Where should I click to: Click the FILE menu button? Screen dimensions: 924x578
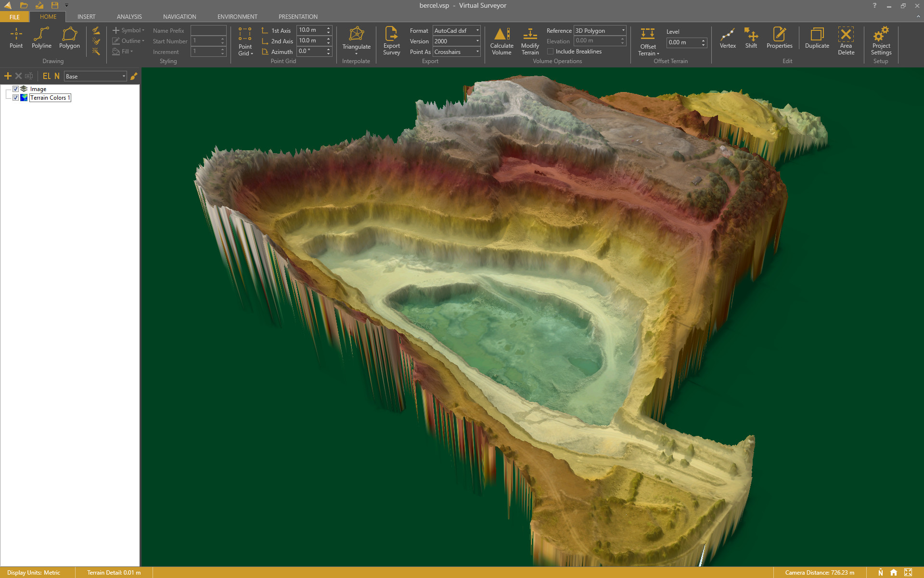point(14,17)
